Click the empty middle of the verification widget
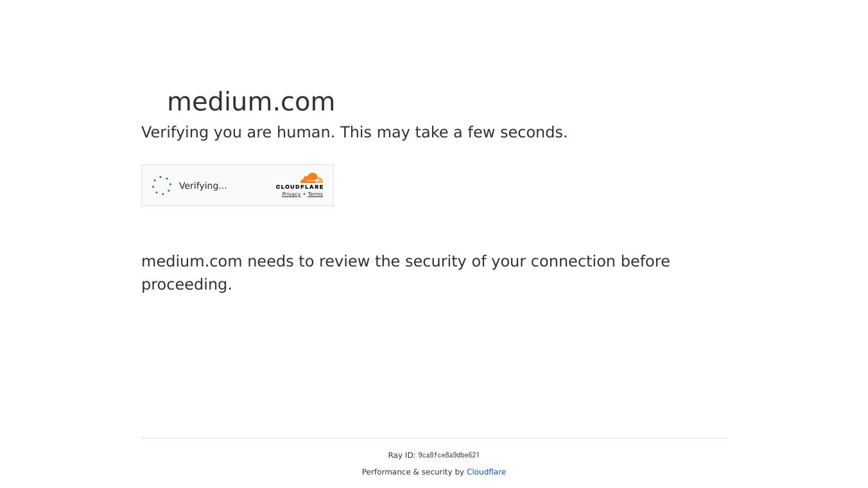 click(x=251, y=186)
